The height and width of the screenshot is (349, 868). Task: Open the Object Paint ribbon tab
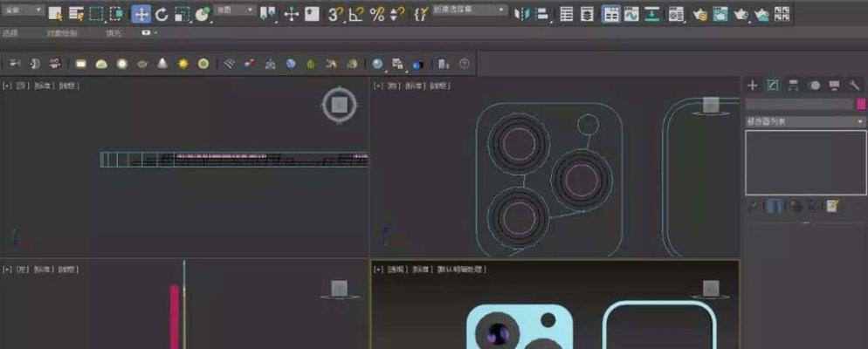click(x=62, y=33)
